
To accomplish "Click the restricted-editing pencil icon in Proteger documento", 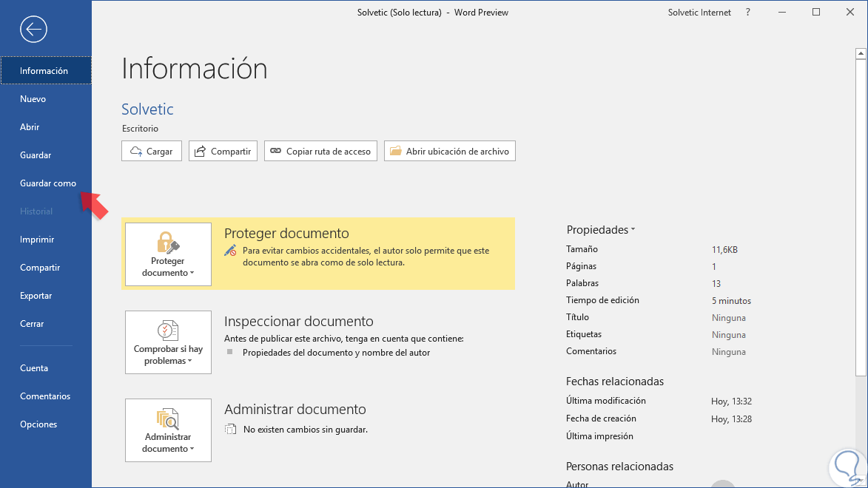I will (x=230, y=251).
